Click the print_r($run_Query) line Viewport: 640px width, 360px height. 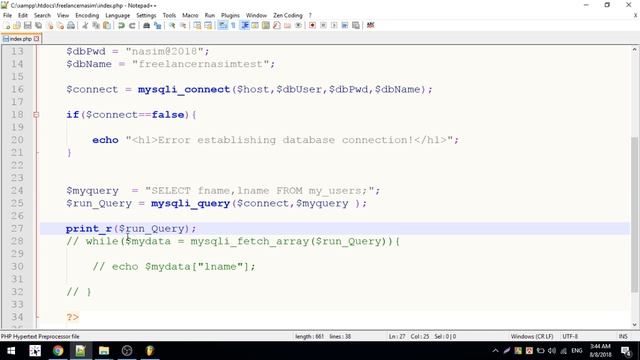point(131,229)
